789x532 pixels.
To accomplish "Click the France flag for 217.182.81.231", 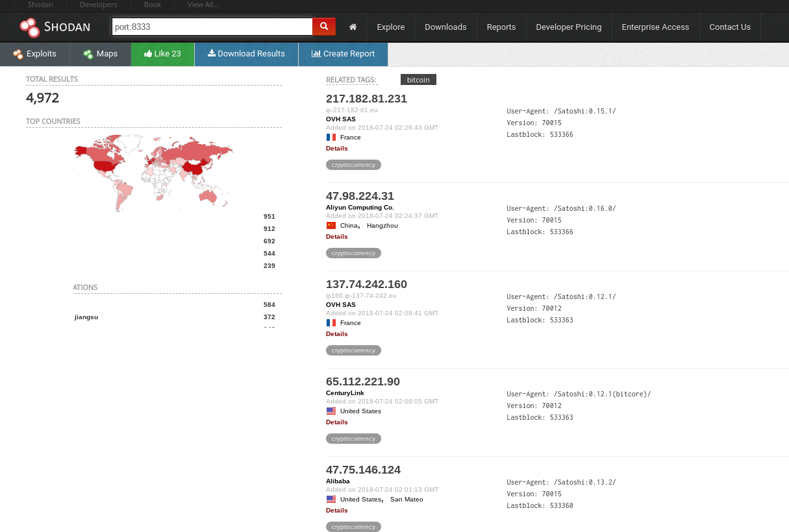I will pos(331,138).
